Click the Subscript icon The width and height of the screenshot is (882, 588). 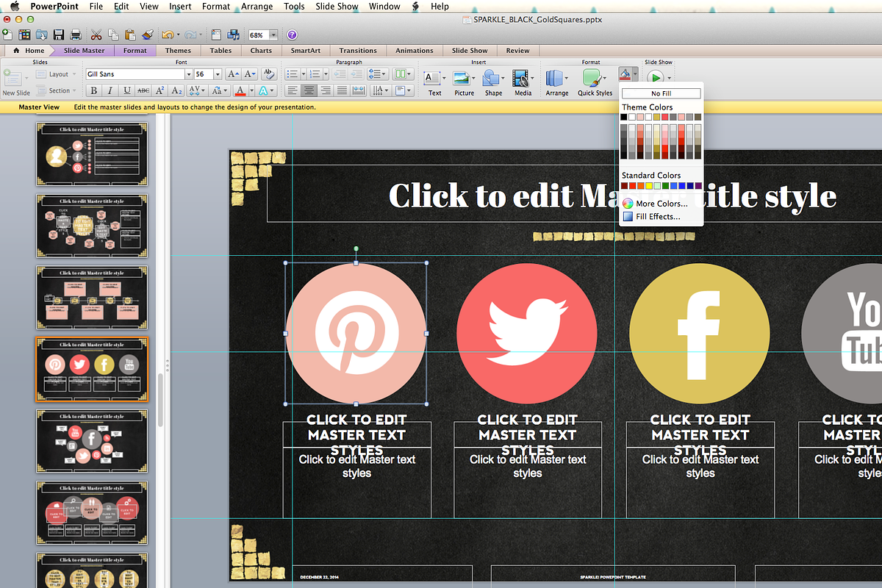pyautogui.click(x=178, y=91)
